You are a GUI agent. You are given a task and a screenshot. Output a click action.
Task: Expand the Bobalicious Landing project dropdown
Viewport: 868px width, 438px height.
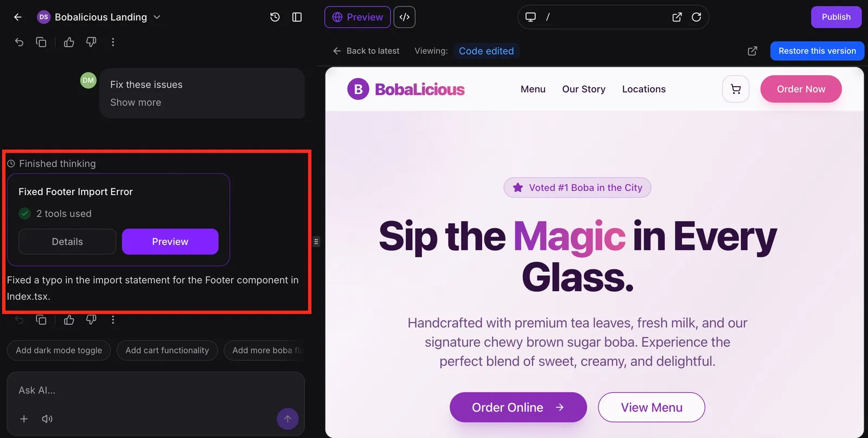(x=157, y=17)
